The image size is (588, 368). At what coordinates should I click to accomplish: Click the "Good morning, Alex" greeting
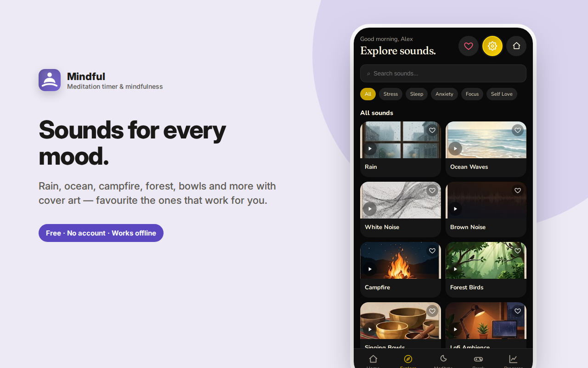[x=386, y=39]
